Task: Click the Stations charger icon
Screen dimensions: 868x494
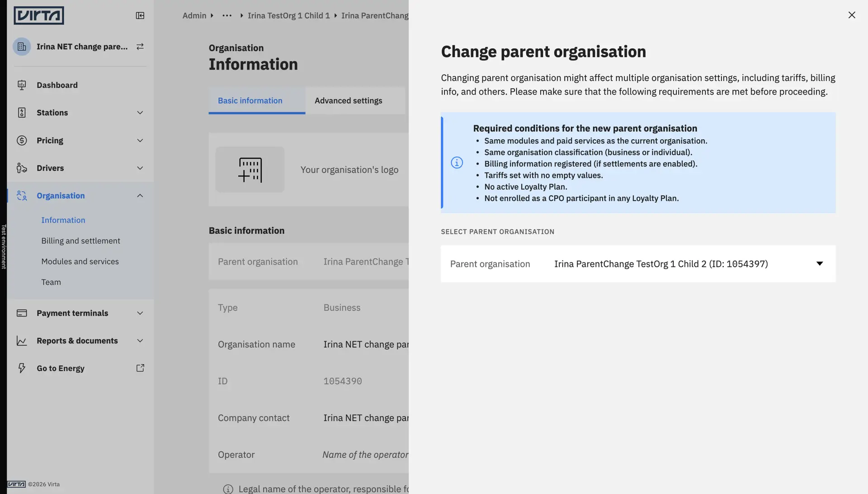Action: click(22, 113)
